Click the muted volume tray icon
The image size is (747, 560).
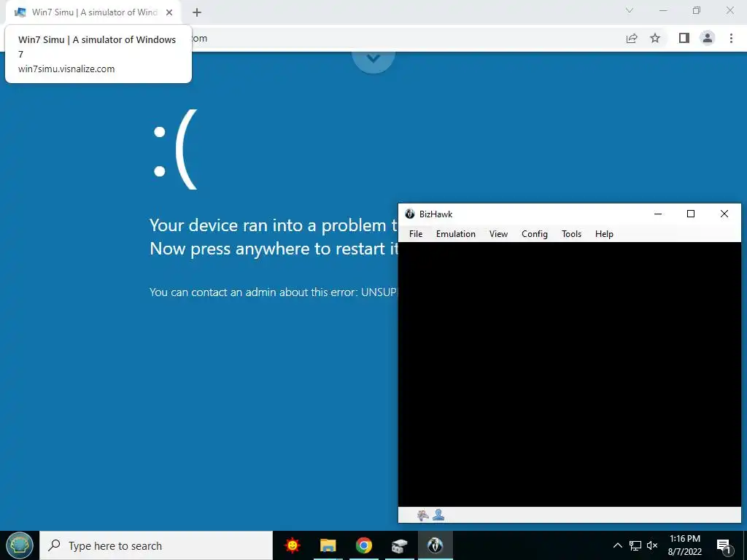[x=652, y=545]
